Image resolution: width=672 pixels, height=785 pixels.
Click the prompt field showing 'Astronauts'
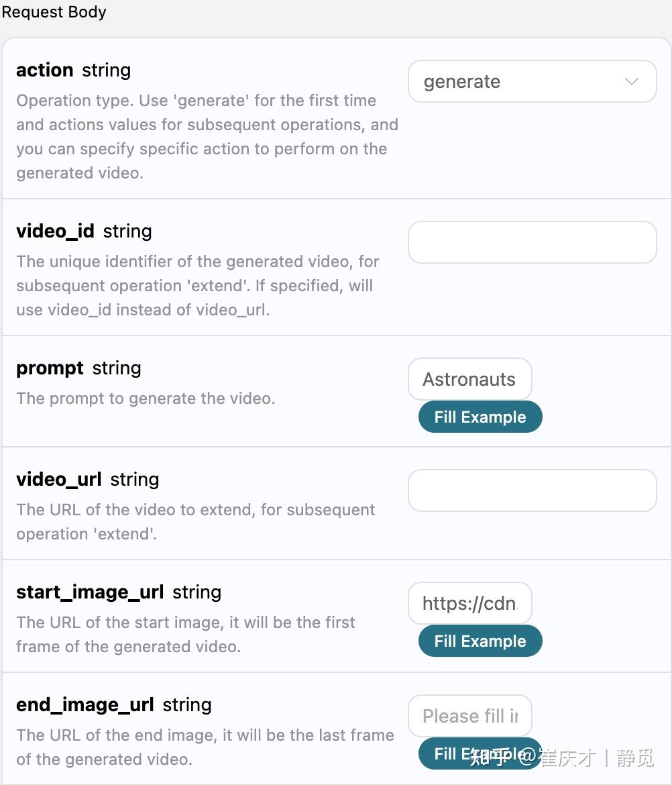coord(469,379)
